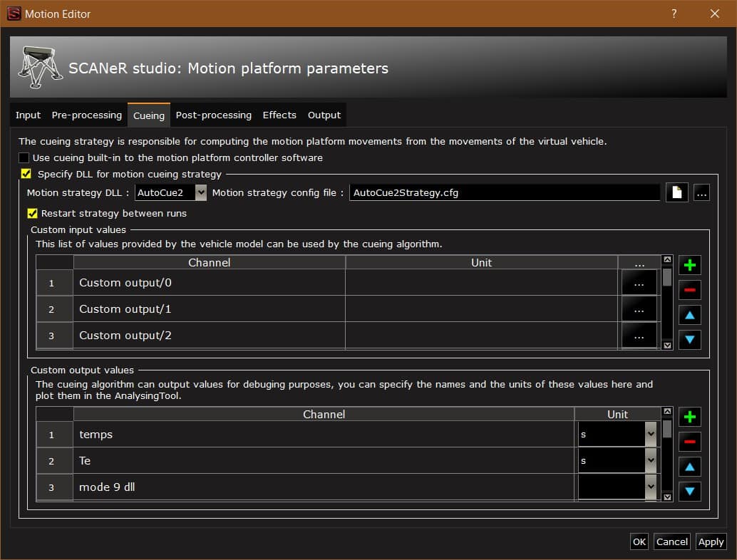Move custom input value row up
The height and width of the screenshot is (560, 737).
(689, 315)
